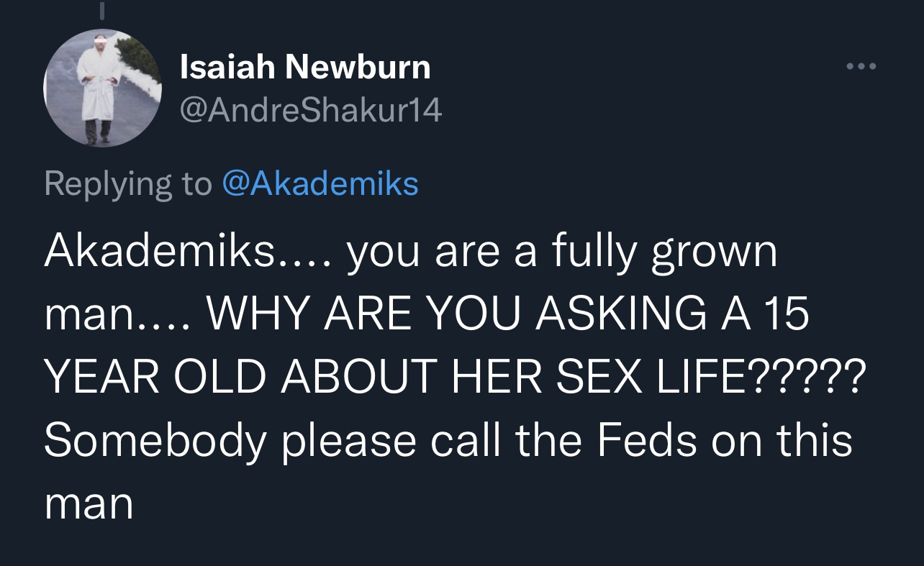The height and width of the screenshot is (566, 924).
Task: Open the @Akademiks mention link
Action: coord(320,183)
